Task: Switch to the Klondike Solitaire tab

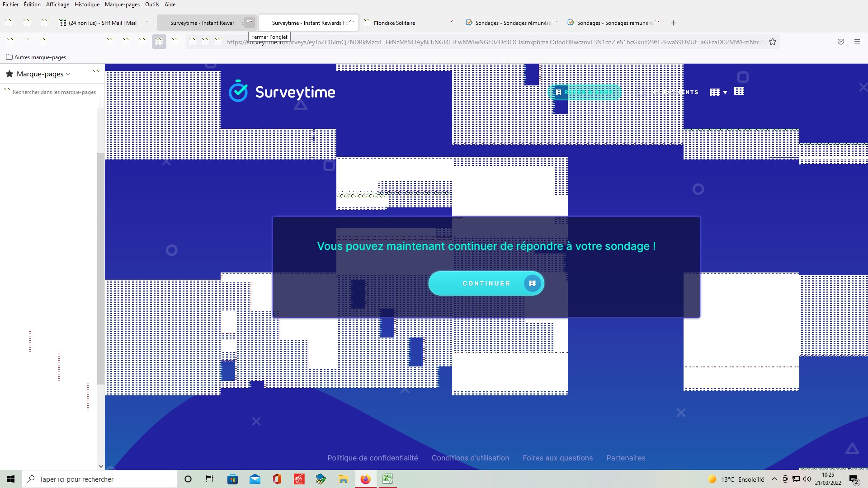Action: [409, 23]
